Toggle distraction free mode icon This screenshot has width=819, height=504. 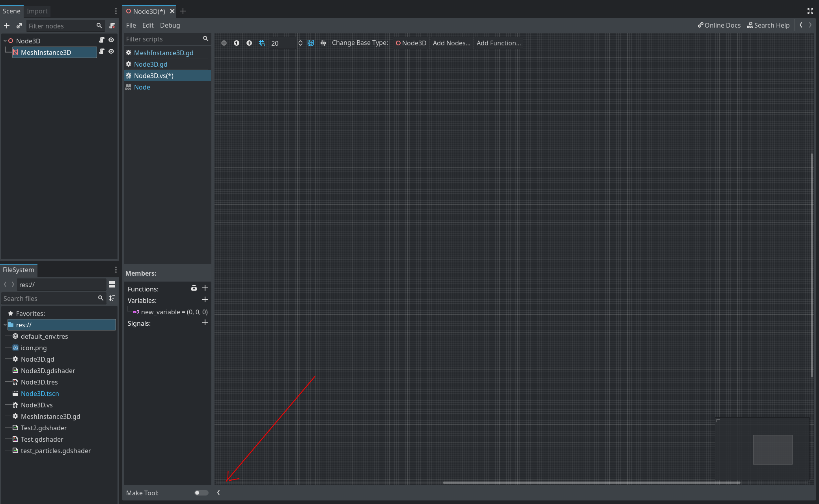pyautogui.click(x=810, y=11)
